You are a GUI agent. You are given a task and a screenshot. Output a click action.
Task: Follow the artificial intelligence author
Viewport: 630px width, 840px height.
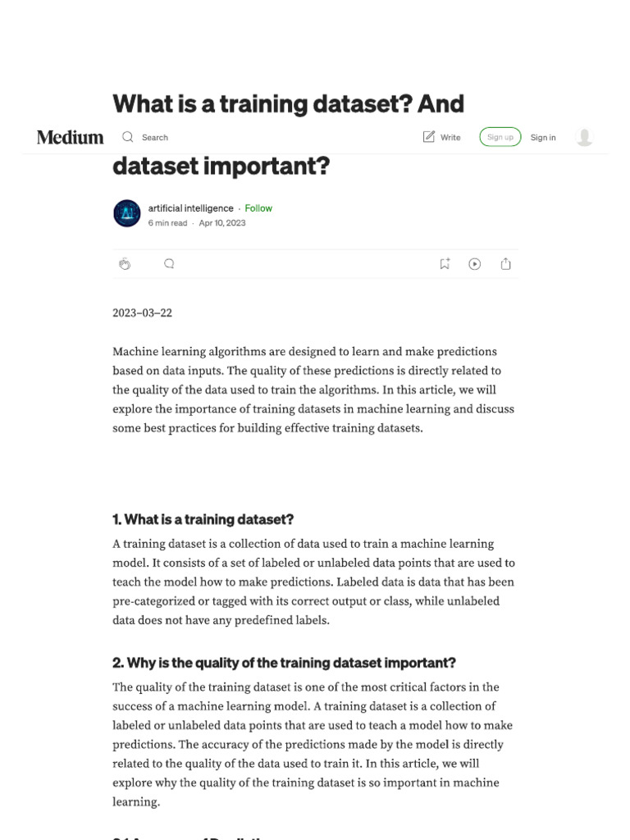pyautogui.click(x=258, y=208)
